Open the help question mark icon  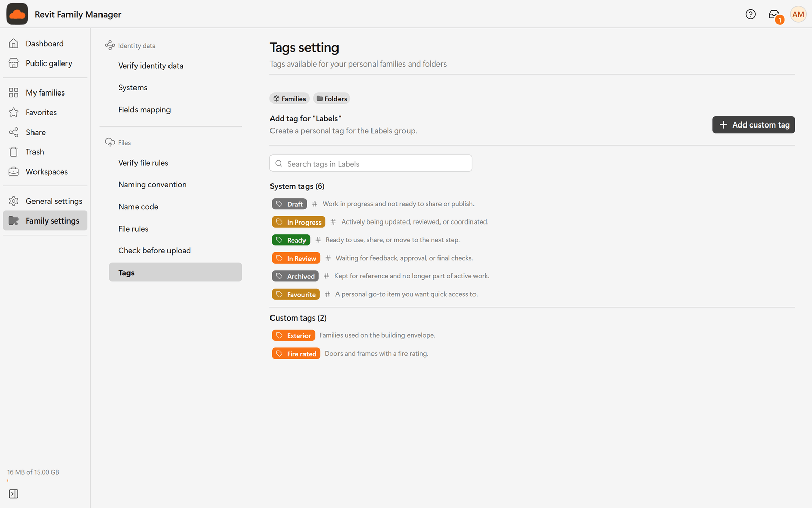750,14
